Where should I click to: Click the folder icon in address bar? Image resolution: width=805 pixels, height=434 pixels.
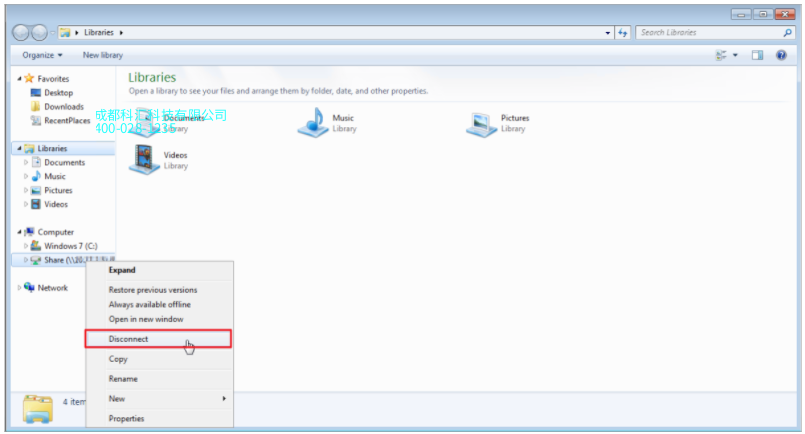[x=65, y=32]
